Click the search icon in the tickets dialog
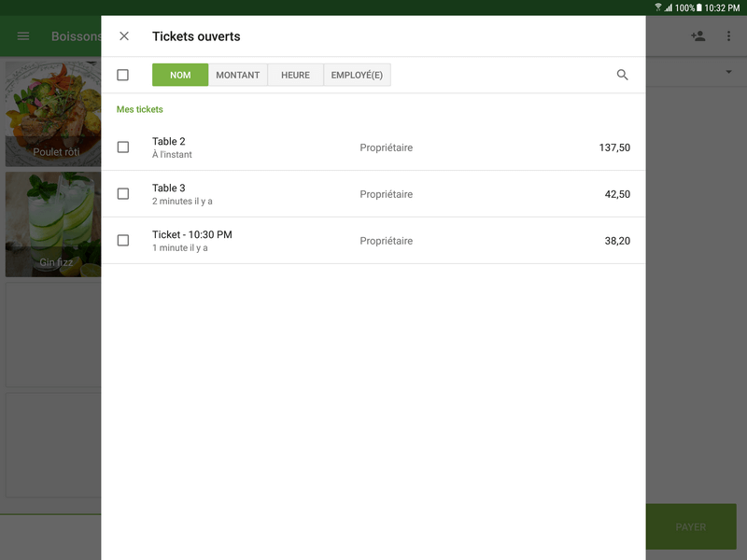The width and height of the screenshot is (747, 560). 623,74
